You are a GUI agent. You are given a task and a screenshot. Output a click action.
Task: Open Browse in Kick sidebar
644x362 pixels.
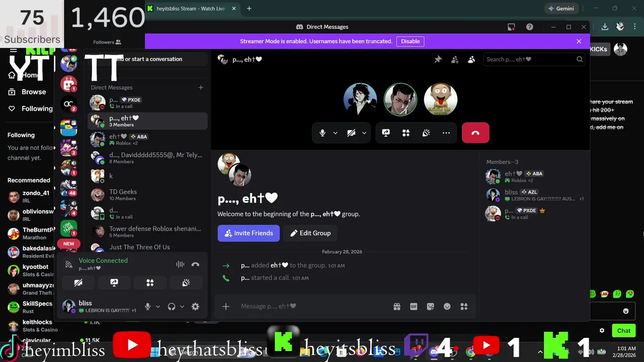click(27, 92)
